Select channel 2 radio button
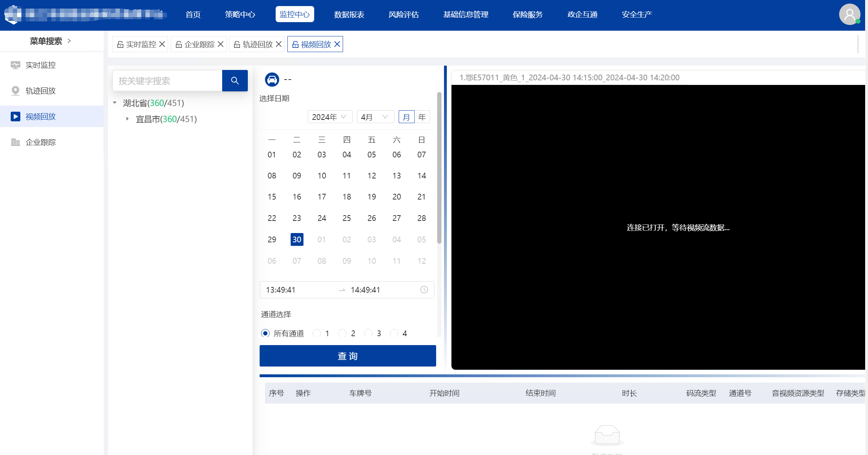Image resolution: width=868 pixels, height=455 pixels. (x=342, y=333)
